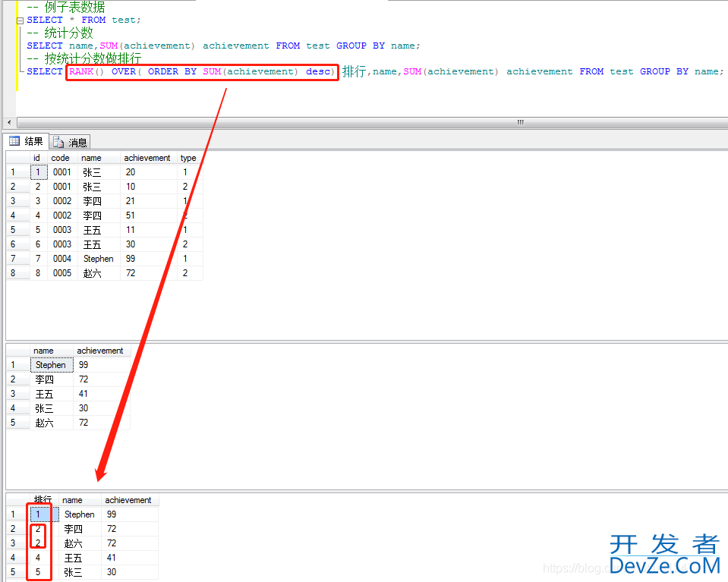Image resolution: width=728 pixels, height=582 pixels.
Task: Select rank cell 5 in third grid
Action: 45,572
